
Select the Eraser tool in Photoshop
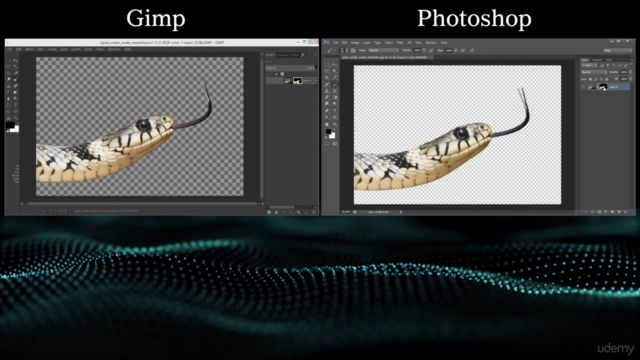coord(327,97)
